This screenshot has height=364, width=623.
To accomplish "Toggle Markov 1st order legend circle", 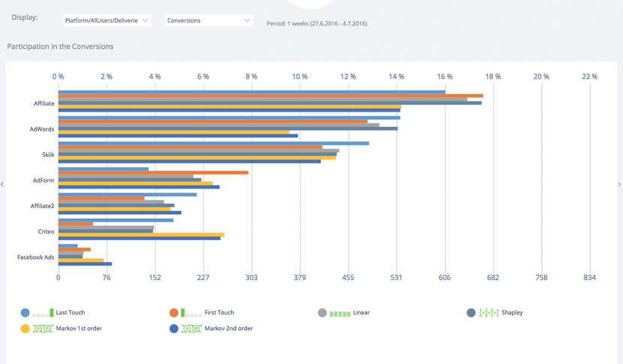I will coord(25,329).
